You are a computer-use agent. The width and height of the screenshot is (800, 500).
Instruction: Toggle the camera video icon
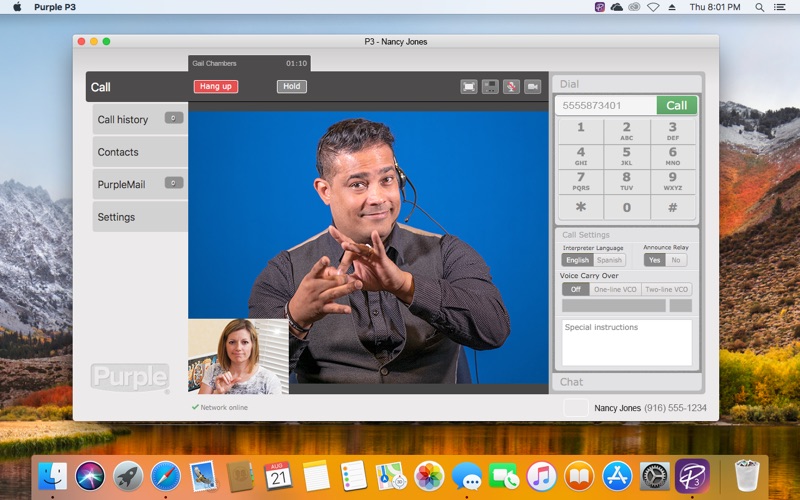tap(533, 87)
